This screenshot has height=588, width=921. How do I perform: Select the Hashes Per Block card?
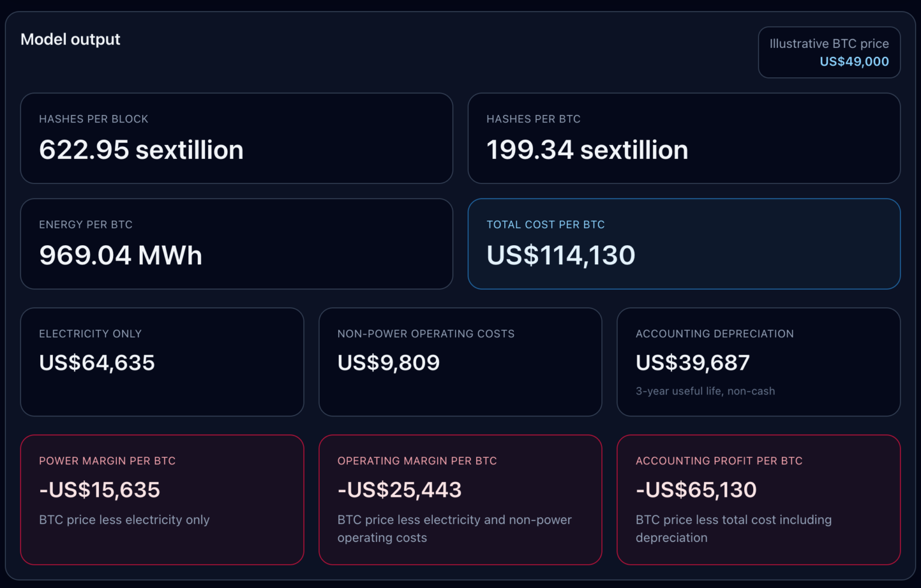pos(237,138)
